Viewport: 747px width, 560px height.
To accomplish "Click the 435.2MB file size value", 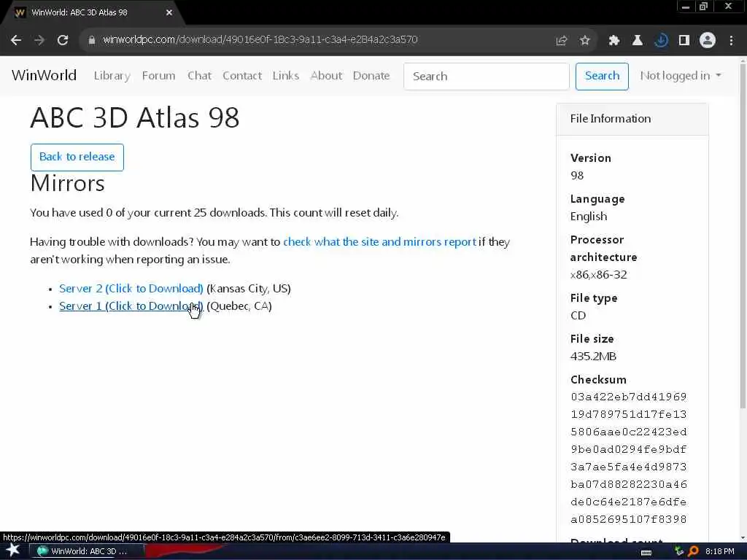I will (x=593, y=356).
